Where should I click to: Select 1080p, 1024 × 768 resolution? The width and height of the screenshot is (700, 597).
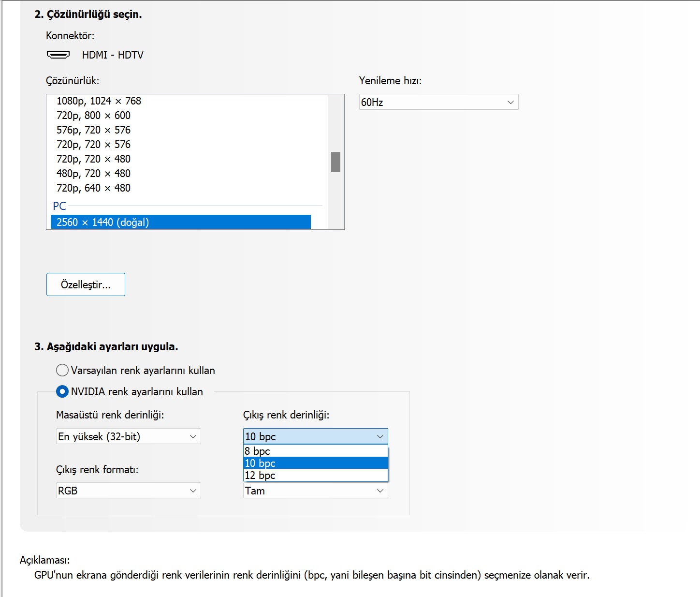tap(99, 101)
